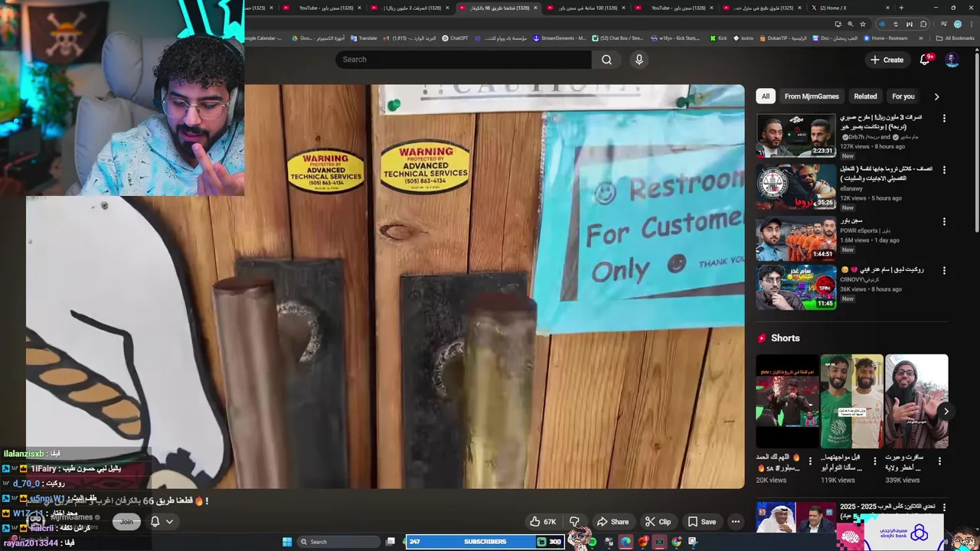Open All Bookmarks folder
Screen dimensions: 980x551
955,37
